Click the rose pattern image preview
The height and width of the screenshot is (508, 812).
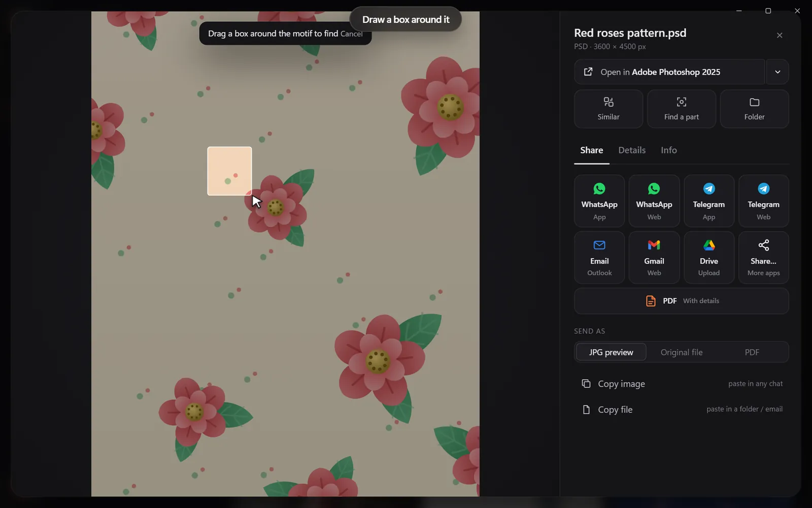pos(285,254)
